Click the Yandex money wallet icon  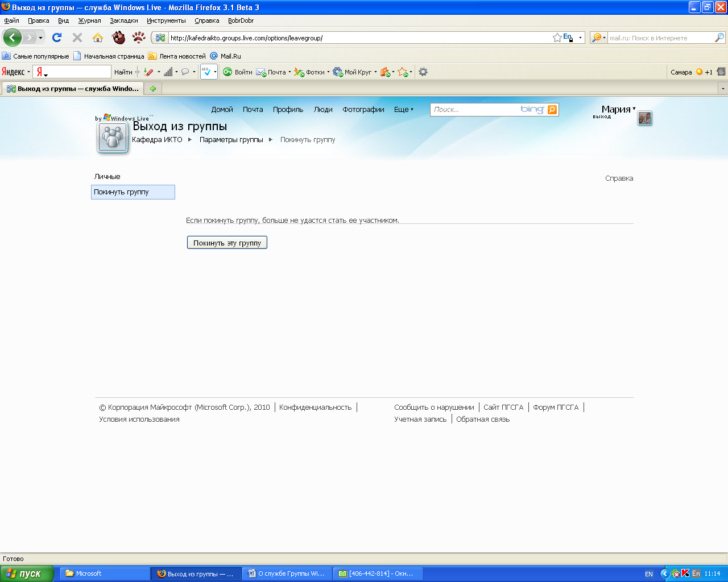coord(386,72)
